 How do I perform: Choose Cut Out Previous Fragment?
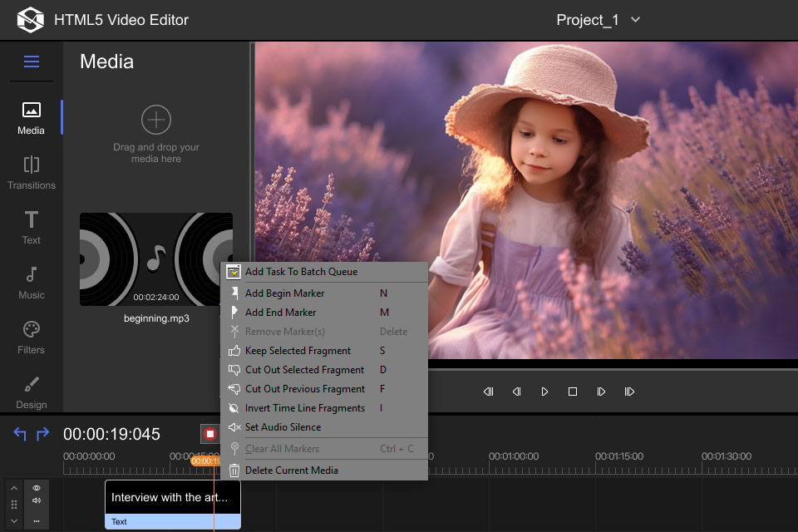pyautogui.click(x=324, y=389)
